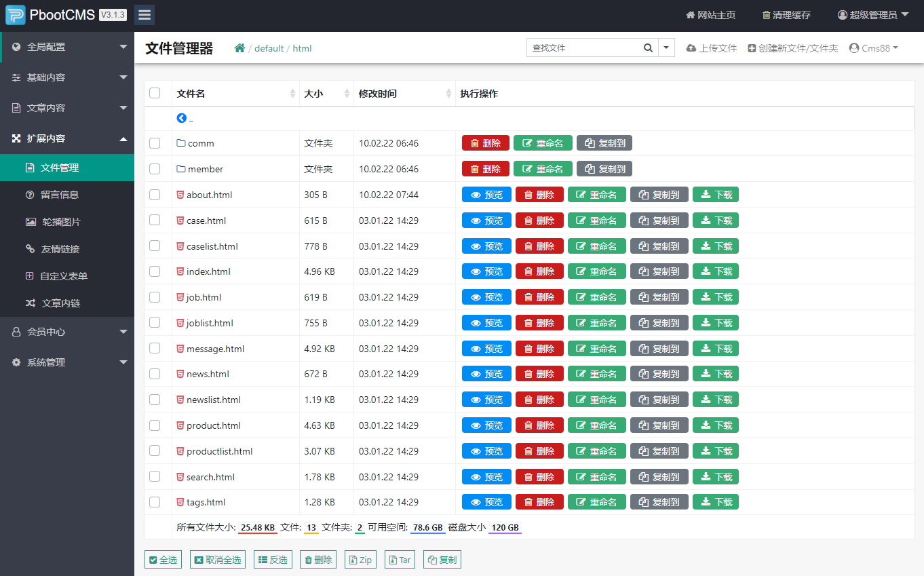
Task: Collapse the 扩展内容 sidebar section
Action: (67, 138)
